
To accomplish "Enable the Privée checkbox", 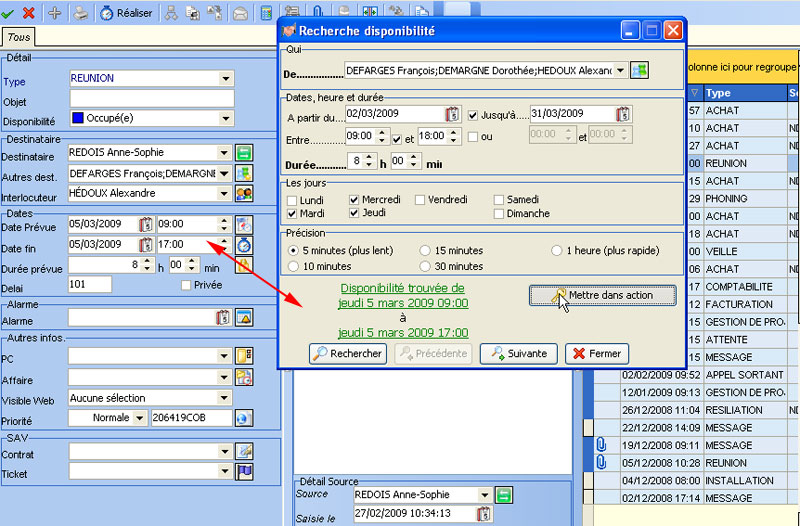I will point(186,285).
